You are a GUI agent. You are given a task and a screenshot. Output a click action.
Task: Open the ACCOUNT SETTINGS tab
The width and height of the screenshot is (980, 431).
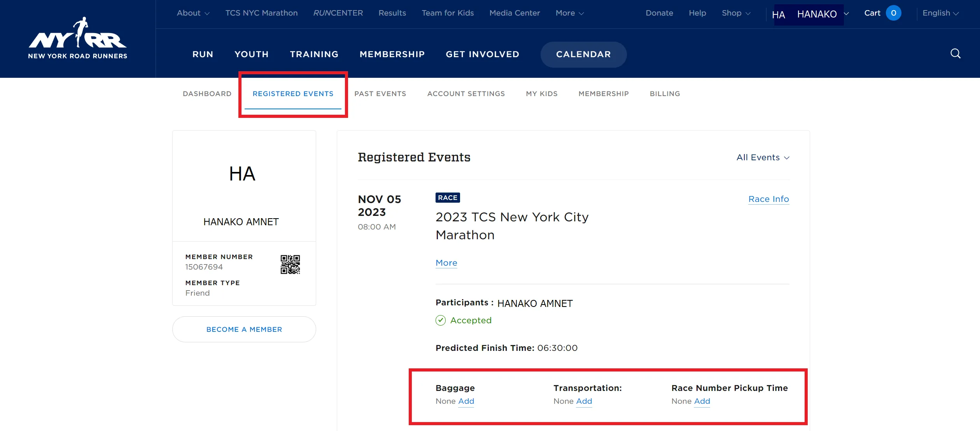[x=466, y=94]
